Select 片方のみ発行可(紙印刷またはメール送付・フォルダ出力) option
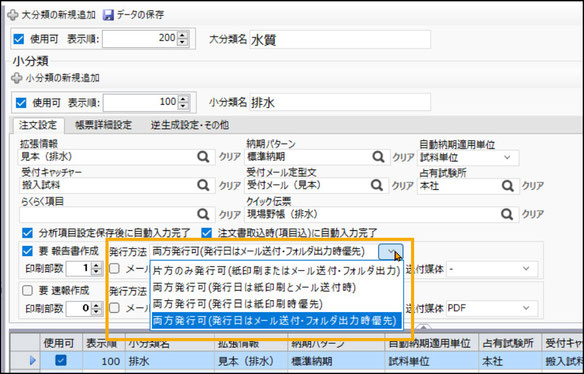The height and width of the screenshot is (374, 584). coord(276,270)
